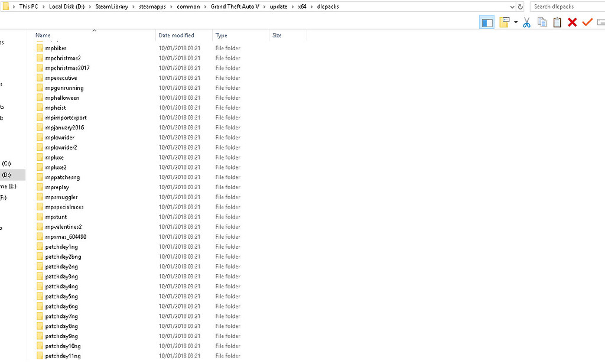Select the mpjanuary2016 folder icon
605x364 pixels.
(40, 128)
